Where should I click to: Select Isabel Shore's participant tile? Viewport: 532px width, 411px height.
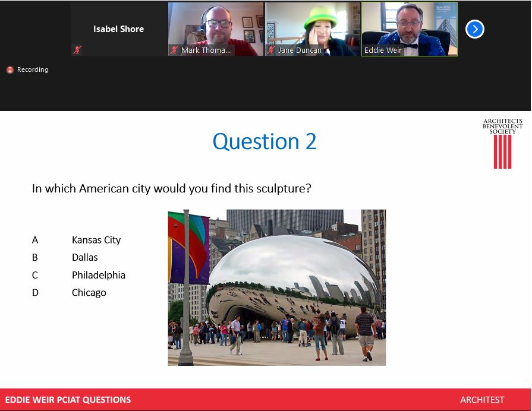(119, 29)
